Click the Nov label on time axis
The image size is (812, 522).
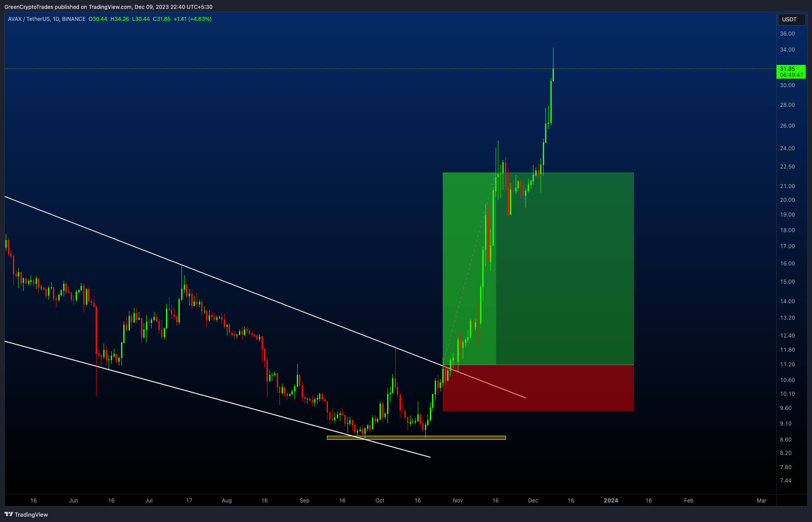tap(458, 501)
